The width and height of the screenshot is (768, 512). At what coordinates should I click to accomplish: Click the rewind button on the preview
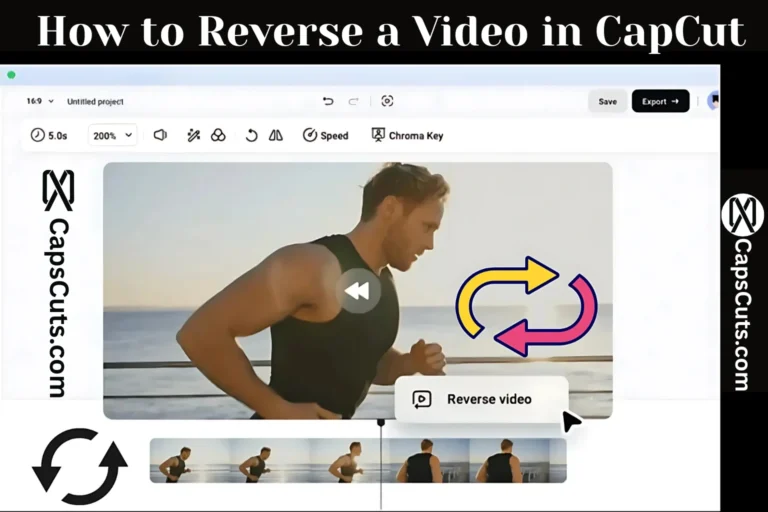click(x=358, y=291)
